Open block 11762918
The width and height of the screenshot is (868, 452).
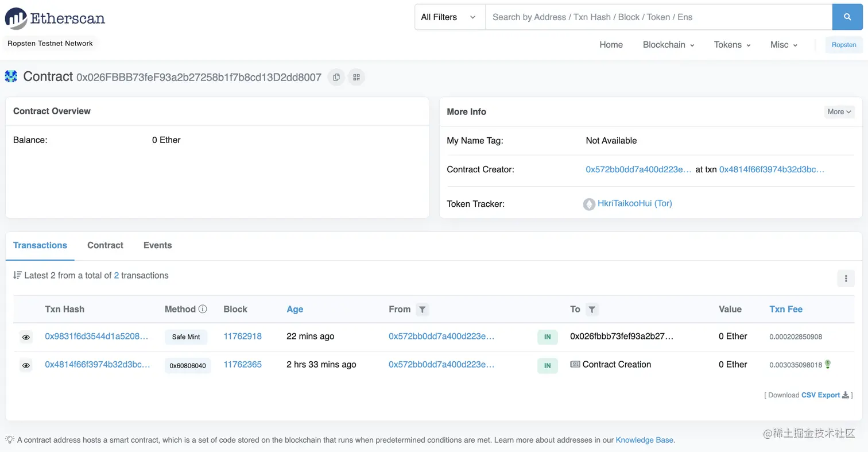tap(242, 337)
